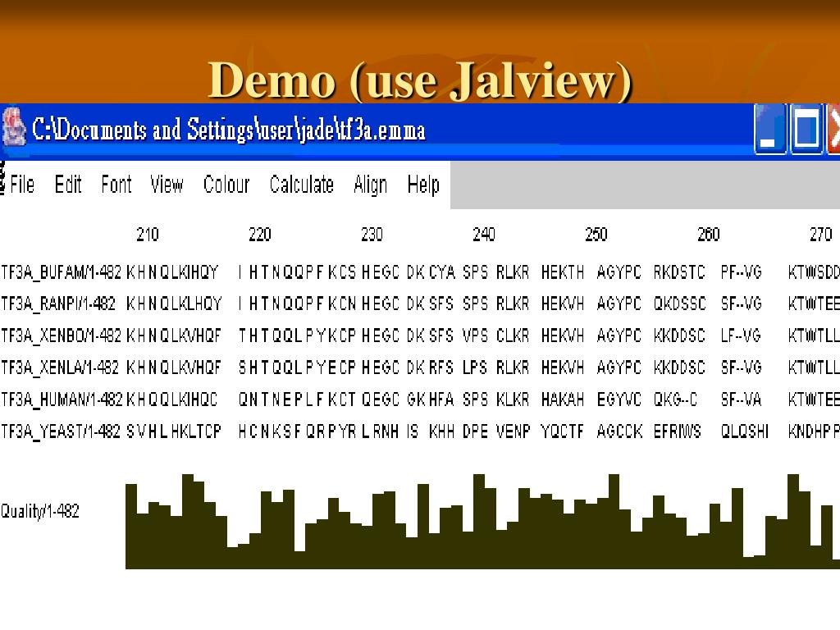Click residues EGYVC in HUMAN row
Screen dimensions: 840x630
pos(619,399)
